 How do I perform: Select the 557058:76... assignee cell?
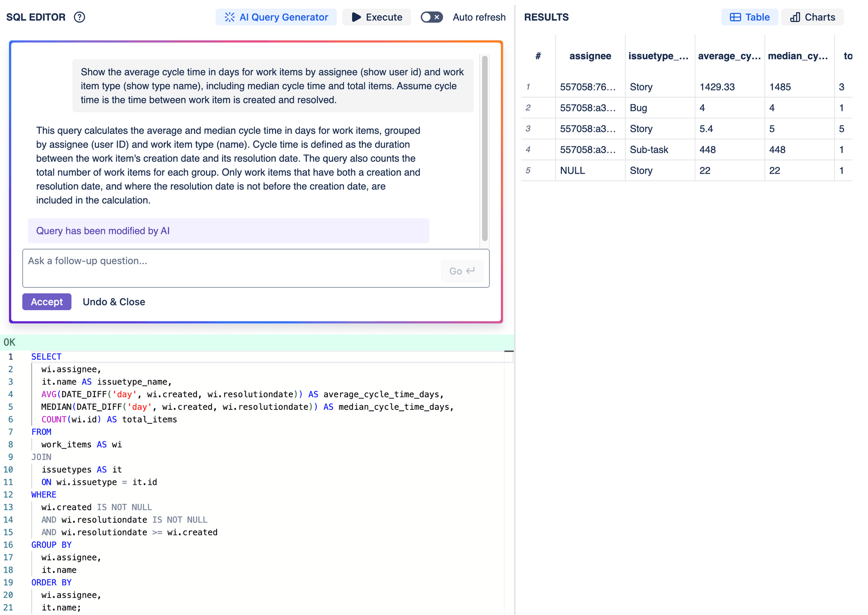tap(590, 87)
